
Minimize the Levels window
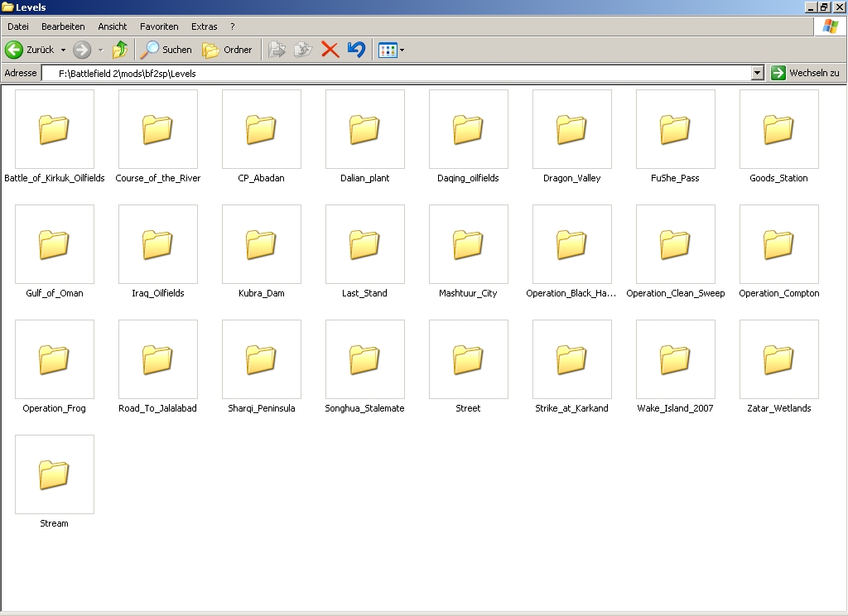coord(811,7)
